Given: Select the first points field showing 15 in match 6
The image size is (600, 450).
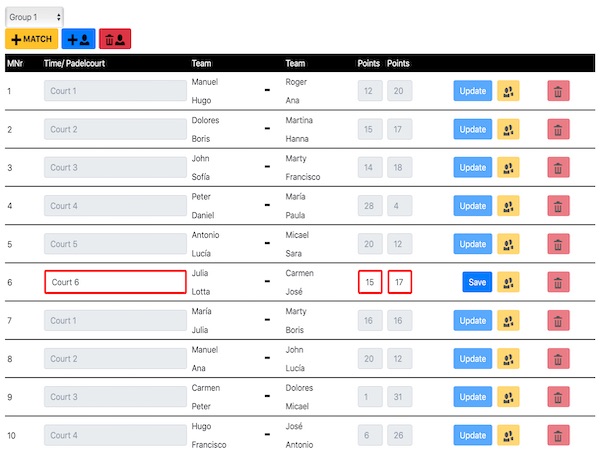Looking at the screenshot, I should pos(370,282).
